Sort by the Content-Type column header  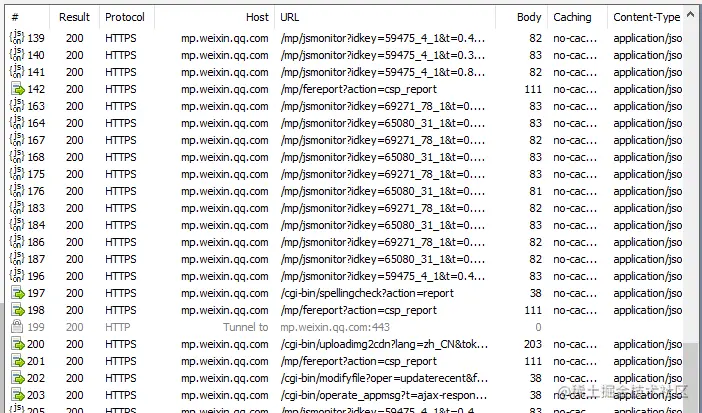(x=646, y=17)
